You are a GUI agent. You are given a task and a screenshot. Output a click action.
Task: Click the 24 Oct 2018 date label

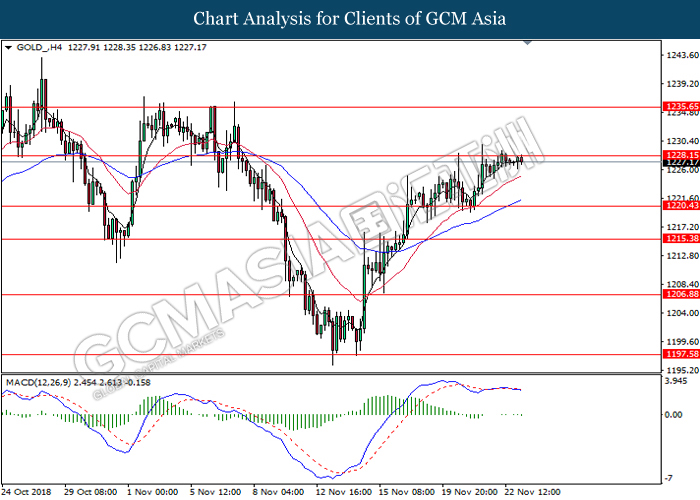(x=27, y=492)
